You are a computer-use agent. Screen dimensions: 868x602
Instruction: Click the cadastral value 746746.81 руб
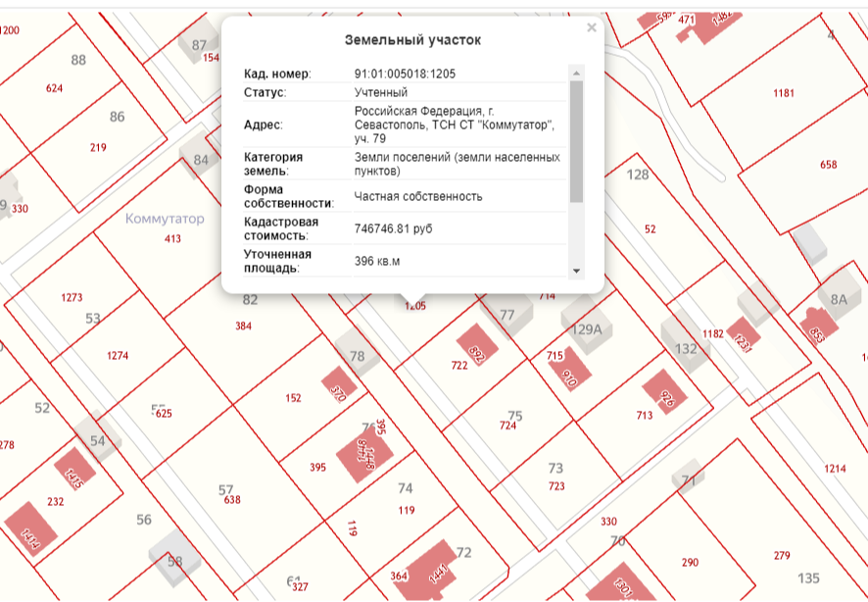pos(393,228)
